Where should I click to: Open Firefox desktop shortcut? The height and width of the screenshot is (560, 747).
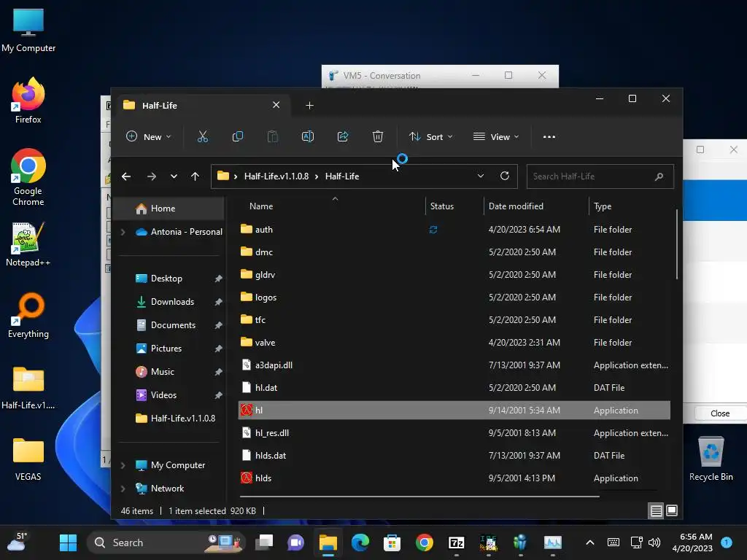tap(28, 101)
